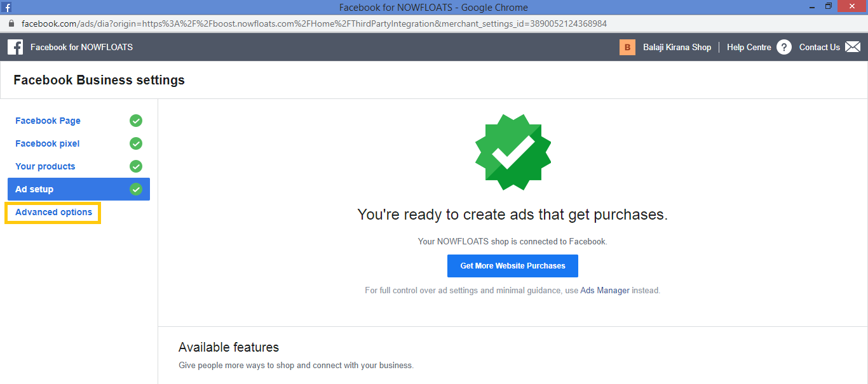Click the Contact Us link
This screenshot has width=868, height=384.
point(819,47)
